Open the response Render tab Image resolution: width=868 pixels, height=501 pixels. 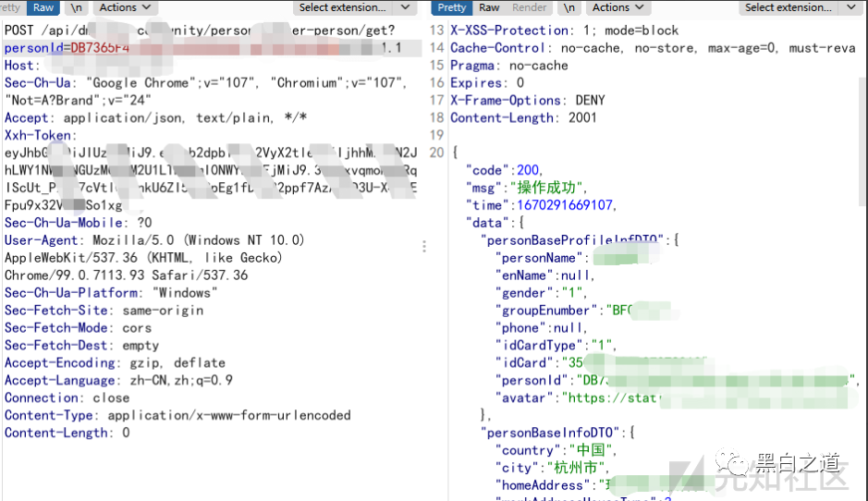(530, 7)
